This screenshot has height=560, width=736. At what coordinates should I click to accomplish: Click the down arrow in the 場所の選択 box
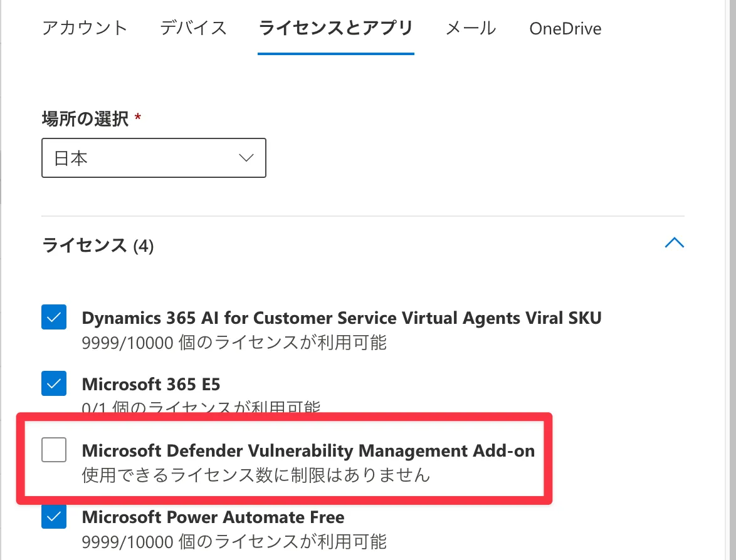(x=246, y=158)
